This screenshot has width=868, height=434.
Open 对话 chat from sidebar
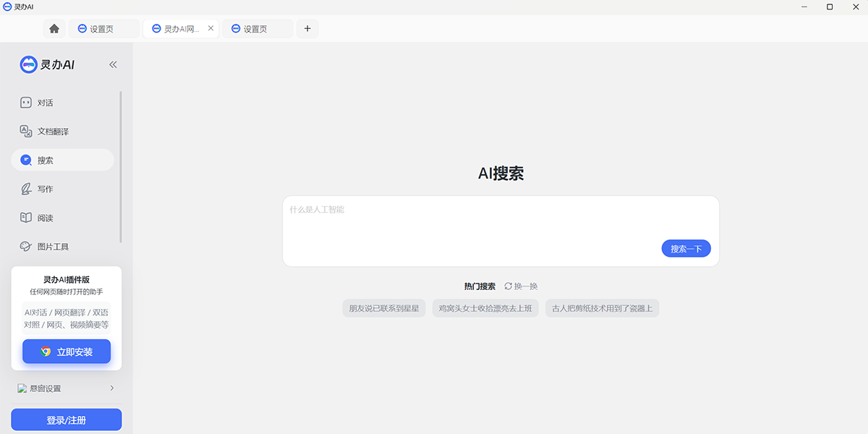click(62, 103)
